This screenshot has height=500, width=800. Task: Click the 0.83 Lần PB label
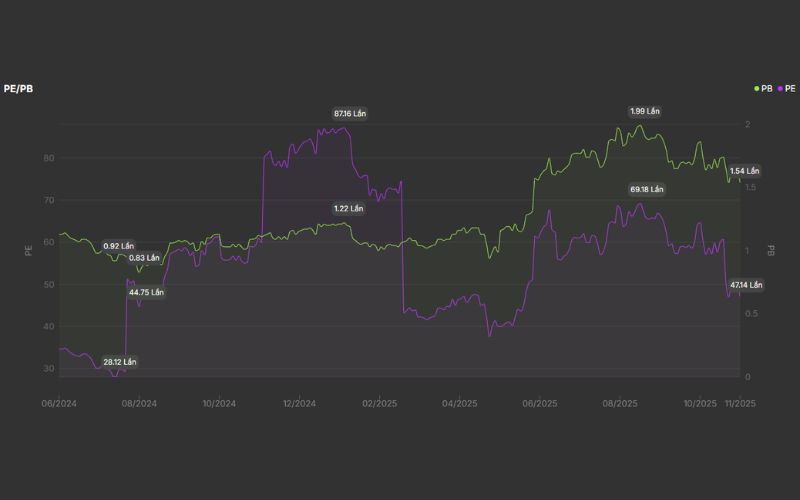(x=144, y=258)
